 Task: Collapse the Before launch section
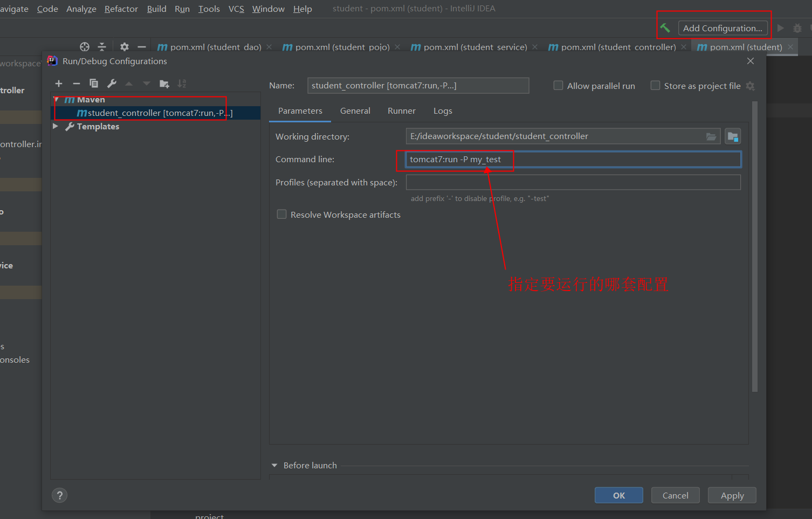[x=274, y=465]
